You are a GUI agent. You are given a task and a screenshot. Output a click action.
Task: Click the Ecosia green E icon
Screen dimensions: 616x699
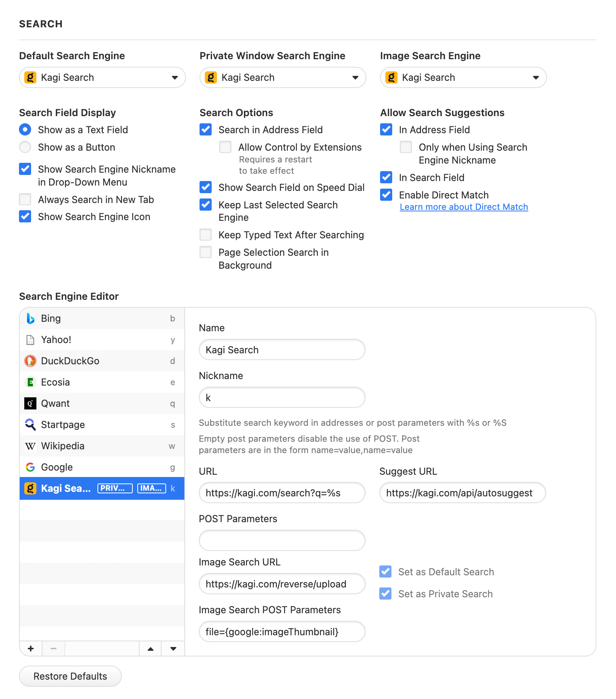click(x=30, y=382)
